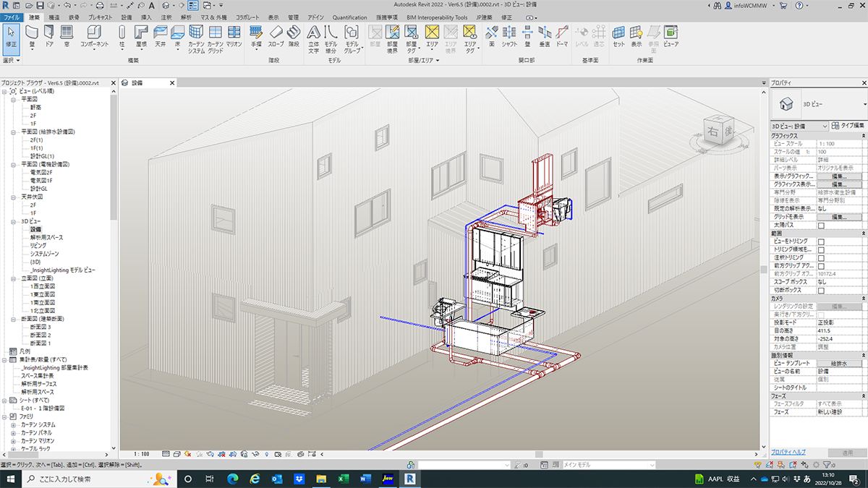868x488 pixels.
Task: Switch to the 設備 ribbon tab
Action: click(x=127, y=16)
